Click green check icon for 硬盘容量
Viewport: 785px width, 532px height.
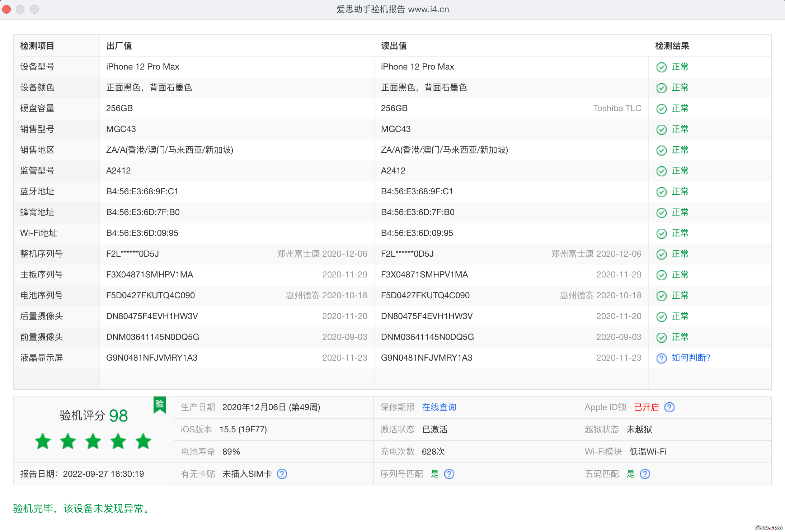tap(661, 109)
